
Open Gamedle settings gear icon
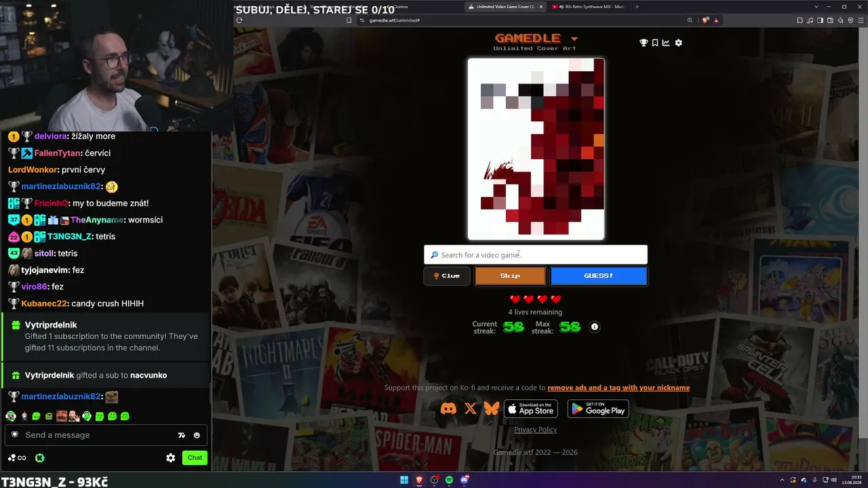pyautogui.click(x=678, y=43)
